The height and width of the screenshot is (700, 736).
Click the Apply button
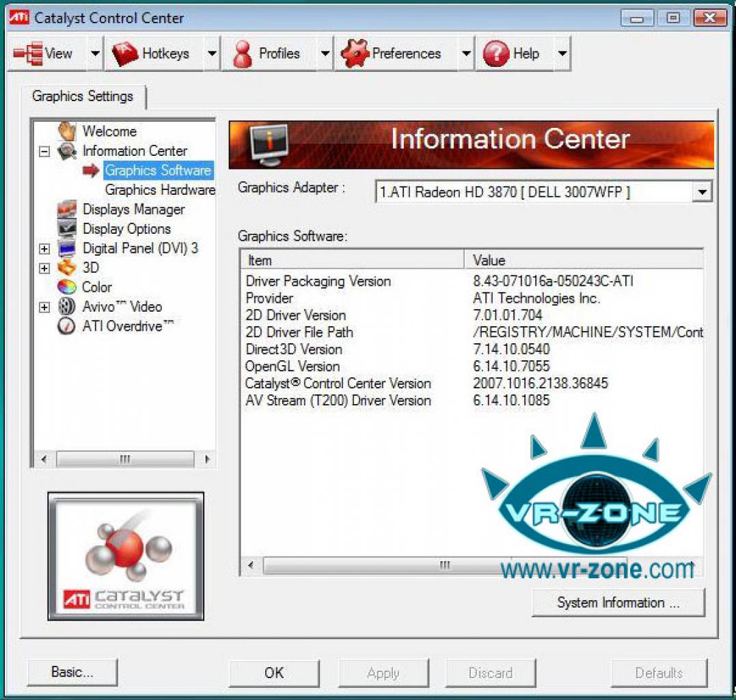pyautogui.click(x=383, y=673)
